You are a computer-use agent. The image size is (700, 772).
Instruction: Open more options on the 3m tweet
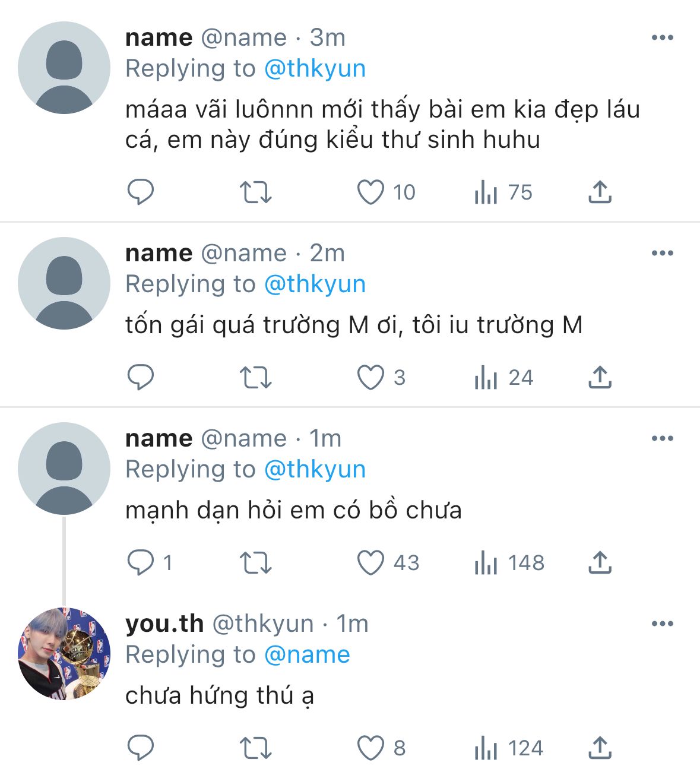662,37
